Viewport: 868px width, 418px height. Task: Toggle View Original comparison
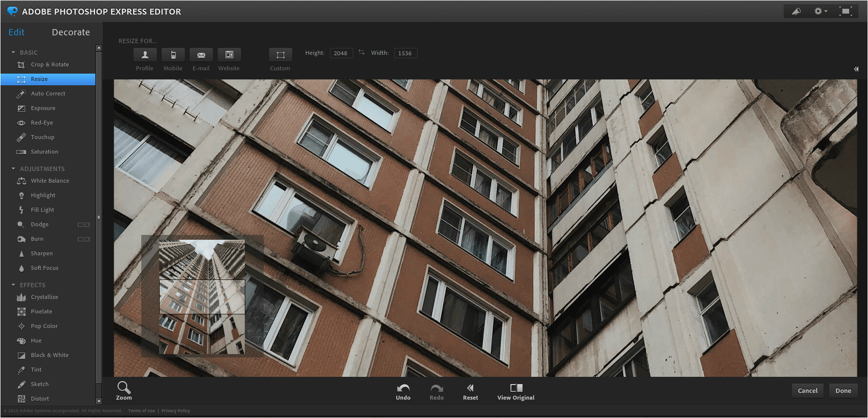pos(516,391)
